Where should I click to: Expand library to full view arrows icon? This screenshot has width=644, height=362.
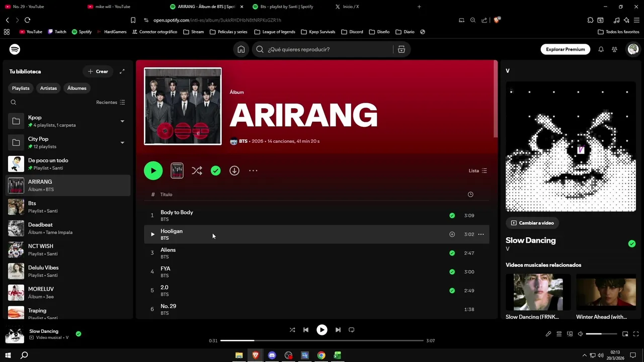pos(122,71)
